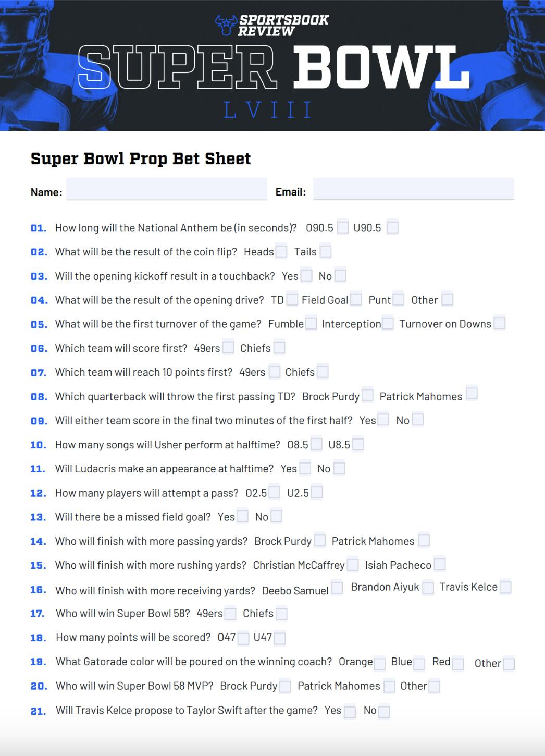The height and width of the screenshot is (756, 545).
Task: Tick O8.5 for Usher's halftime songs
Action: click(x=316, y=444)
